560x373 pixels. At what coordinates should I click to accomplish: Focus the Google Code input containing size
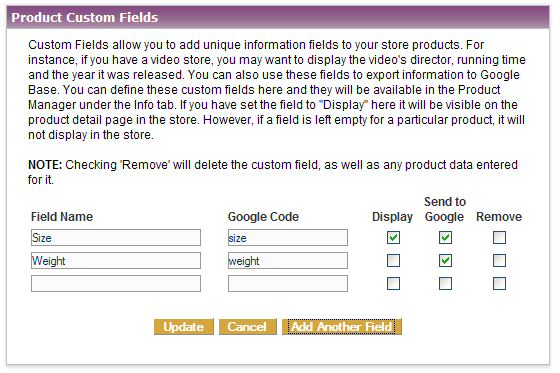click(288, 238)
